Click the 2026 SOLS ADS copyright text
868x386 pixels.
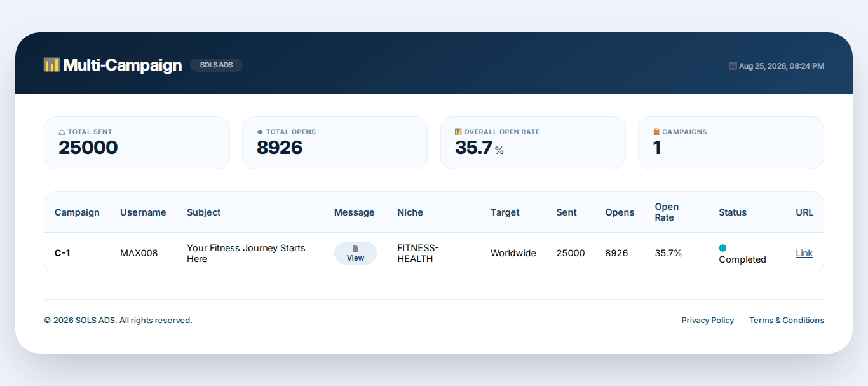point(118,321)
